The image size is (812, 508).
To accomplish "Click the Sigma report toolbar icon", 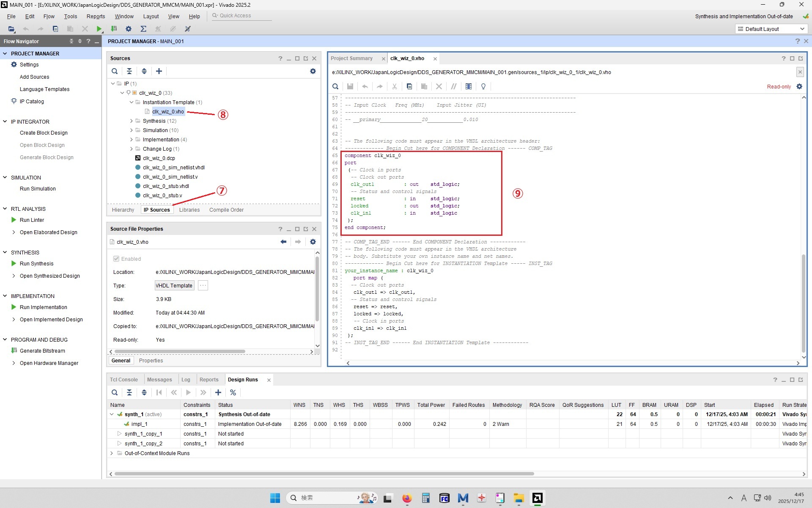I will pos(143,29).
